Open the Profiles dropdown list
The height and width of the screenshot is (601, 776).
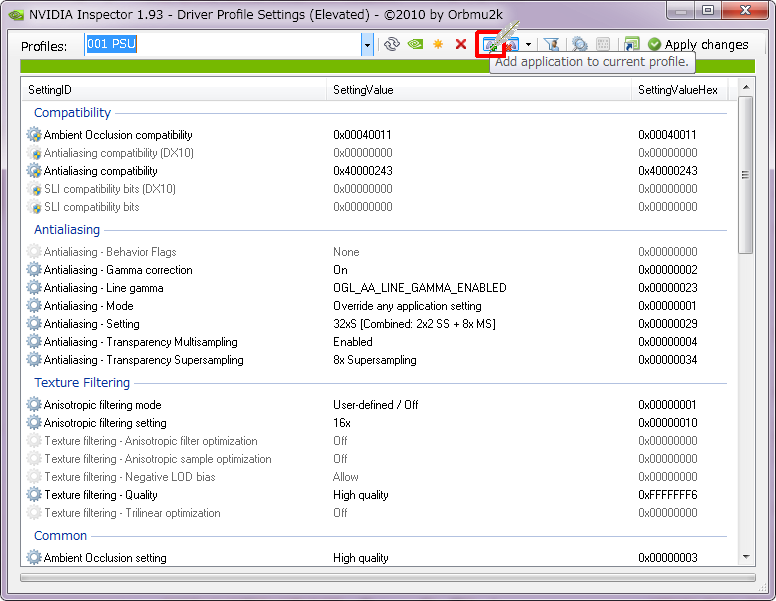tap(367, 45)
